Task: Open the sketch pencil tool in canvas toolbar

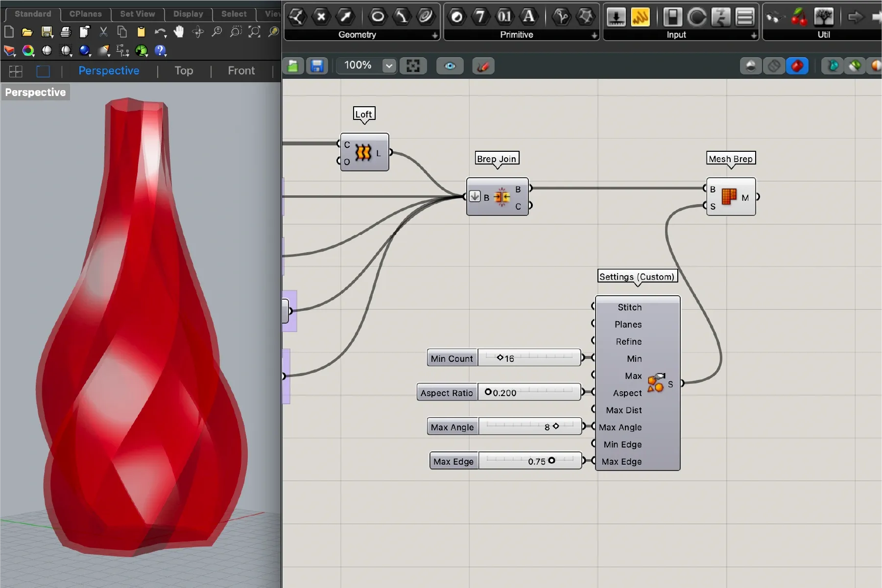Action: pyautogui.click(x=483, y=66)
